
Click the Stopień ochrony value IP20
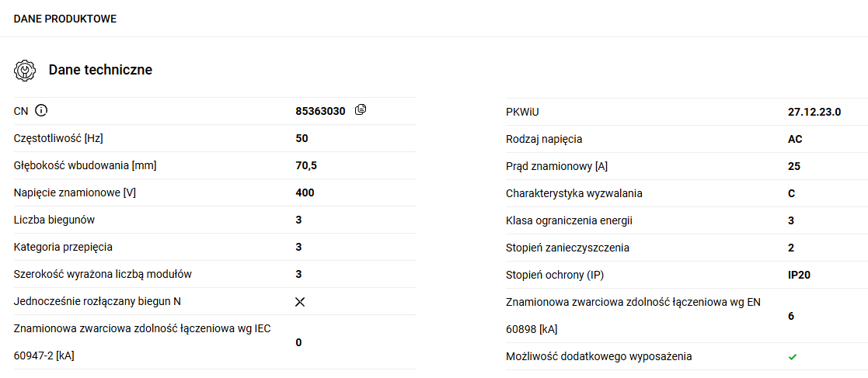pyautogui.click(x=800, y=275)
